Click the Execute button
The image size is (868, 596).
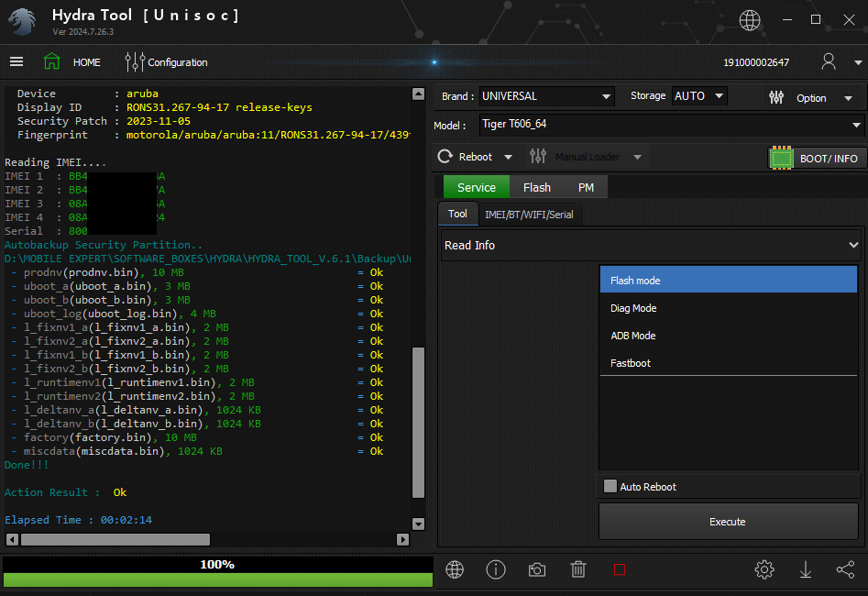[728, 521]
